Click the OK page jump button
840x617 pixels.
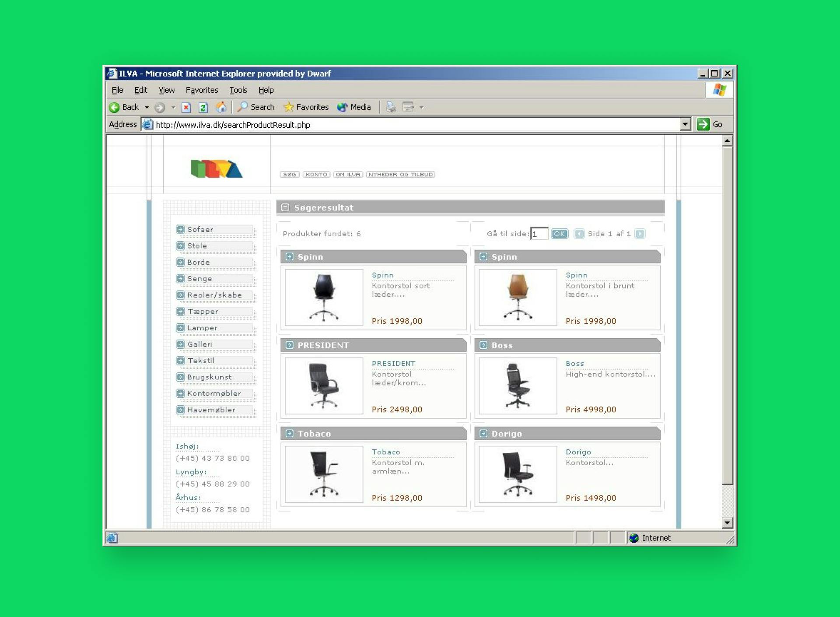pos(559,234)
